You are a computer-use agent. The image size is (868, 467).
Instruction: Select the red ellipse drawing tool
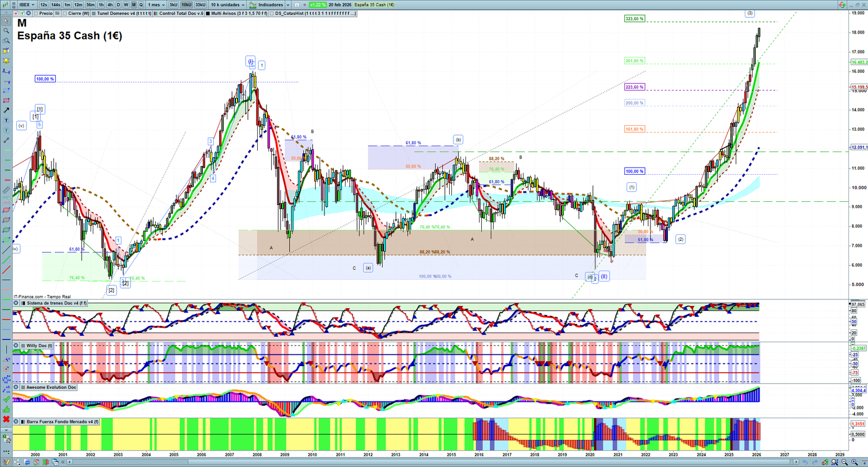coord(6,210)
